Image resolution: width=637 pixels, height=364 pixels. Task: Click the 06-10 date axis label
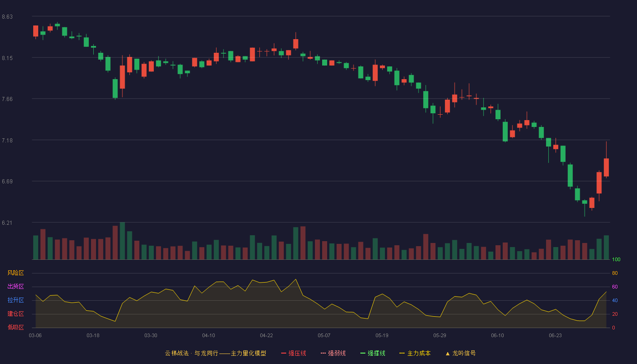pyautogui.click(x=498, y=335)
